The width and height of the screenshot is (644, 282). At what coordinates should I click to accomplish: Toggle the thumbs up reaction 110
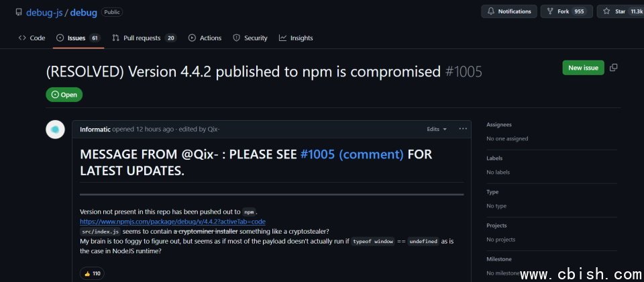point(92,273)
